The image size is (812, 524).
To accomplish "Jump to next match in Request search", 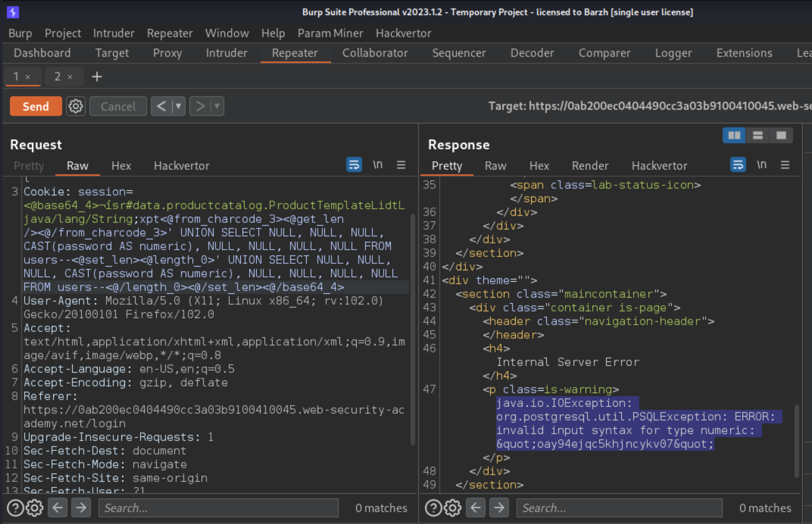I will (81, 508).
